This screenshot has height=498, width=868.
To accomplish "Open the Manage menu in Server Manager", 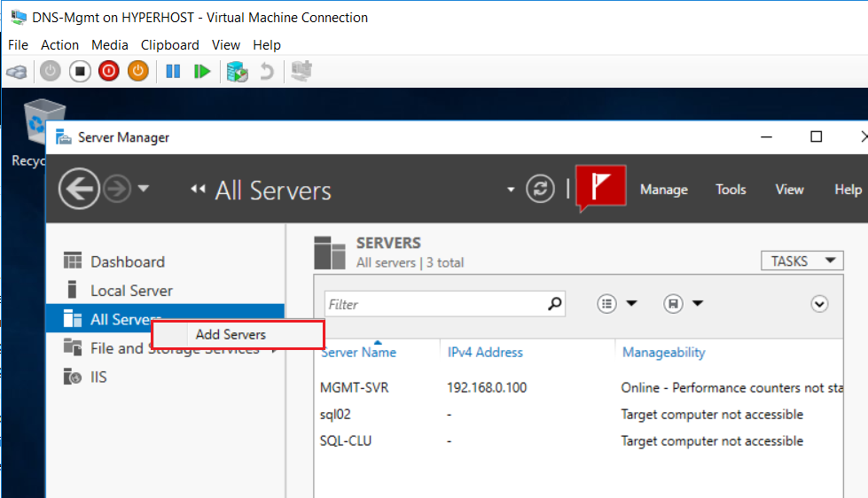I will pos(664,190).
